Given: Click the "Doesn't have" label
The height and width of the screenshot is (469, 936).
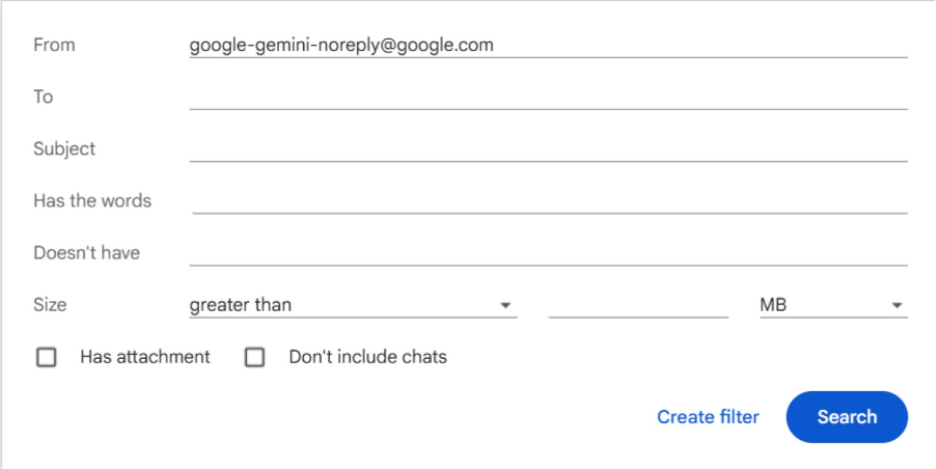Looking at the screenshot, I should 86,253.
